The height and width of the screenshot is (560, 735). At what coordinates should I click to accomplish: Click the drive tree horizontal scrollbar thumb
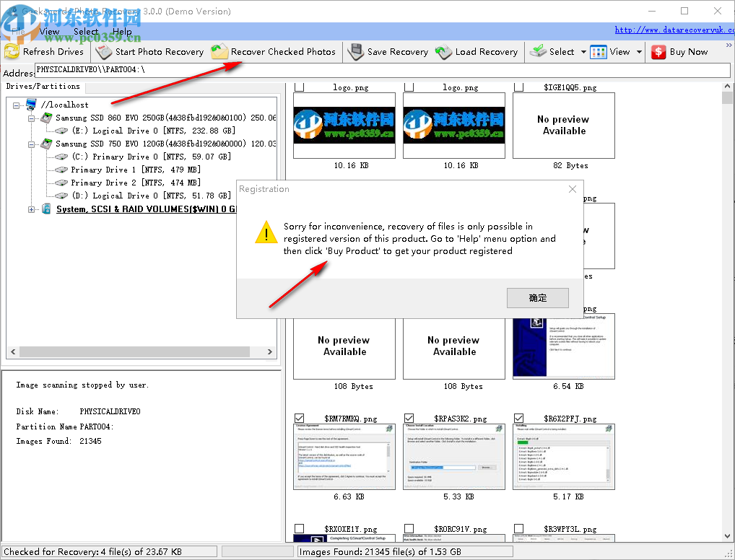coord(134,351)
